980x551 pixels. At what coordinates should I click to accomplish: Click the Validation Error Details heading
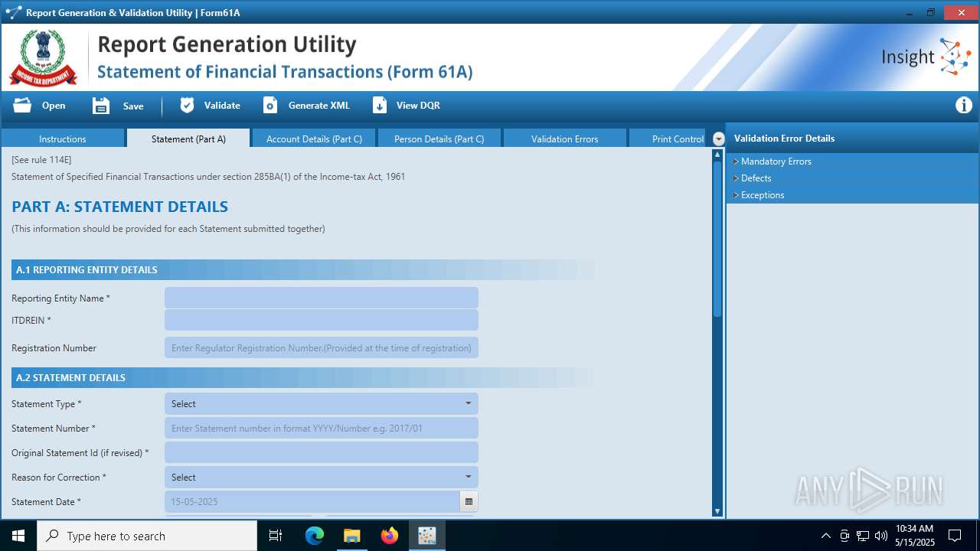point(784,139)
